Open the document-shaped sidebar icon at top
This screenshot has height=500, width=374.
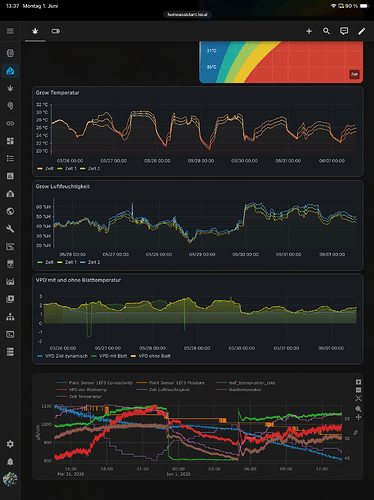click(x=10, y=53)
